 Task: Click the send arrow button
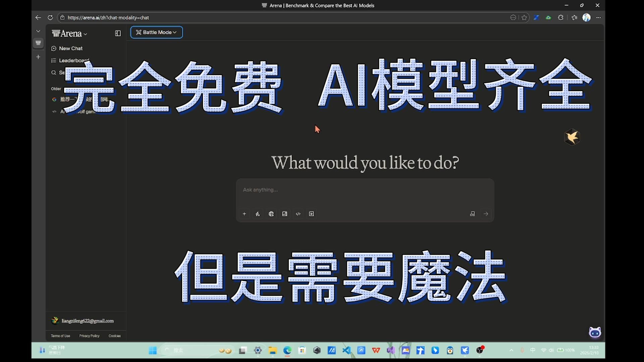[x=486, y=214]
